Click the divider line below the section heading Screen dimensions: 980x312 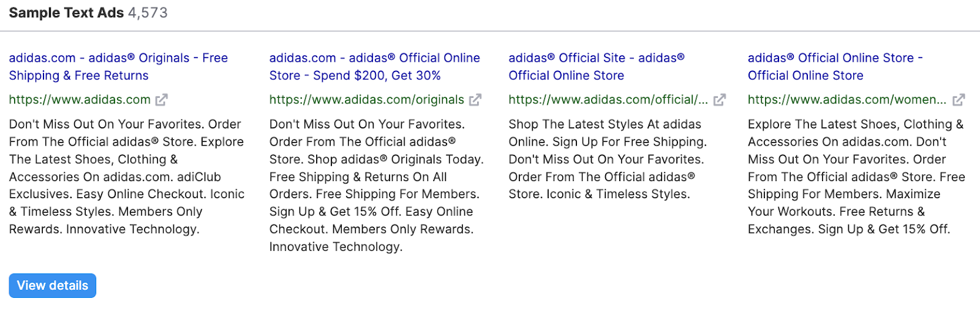[490, 31]
